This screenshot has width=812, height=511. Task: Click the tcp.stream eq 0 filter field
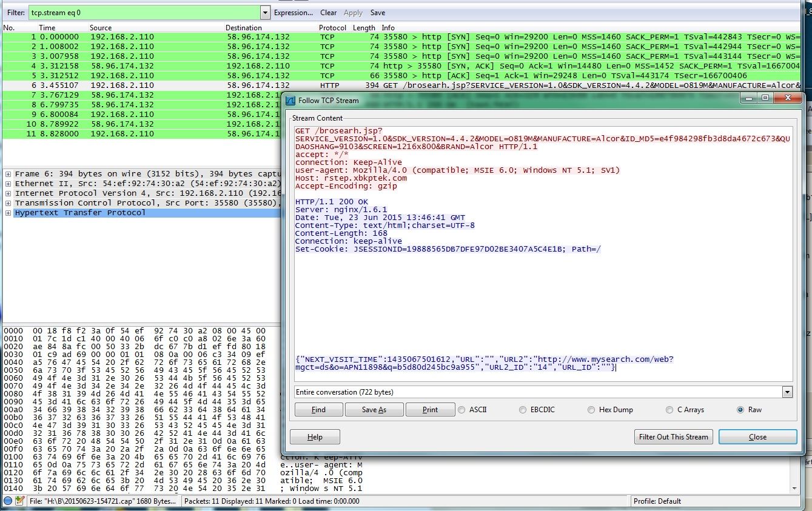coord(144,12)
